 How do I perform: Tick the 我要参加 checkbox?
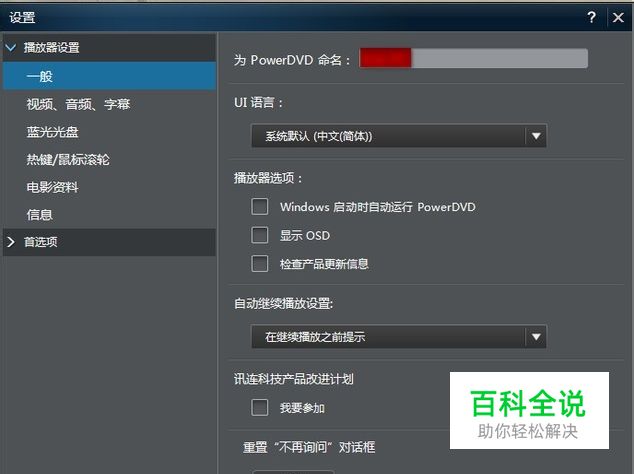[260, 407]
